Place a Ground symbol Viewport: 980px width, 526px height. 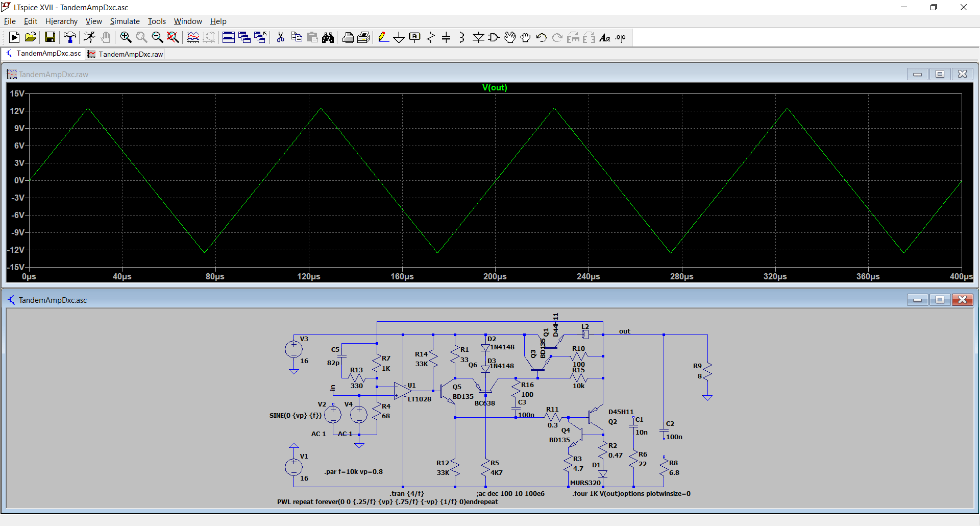(x=399, y=37)
